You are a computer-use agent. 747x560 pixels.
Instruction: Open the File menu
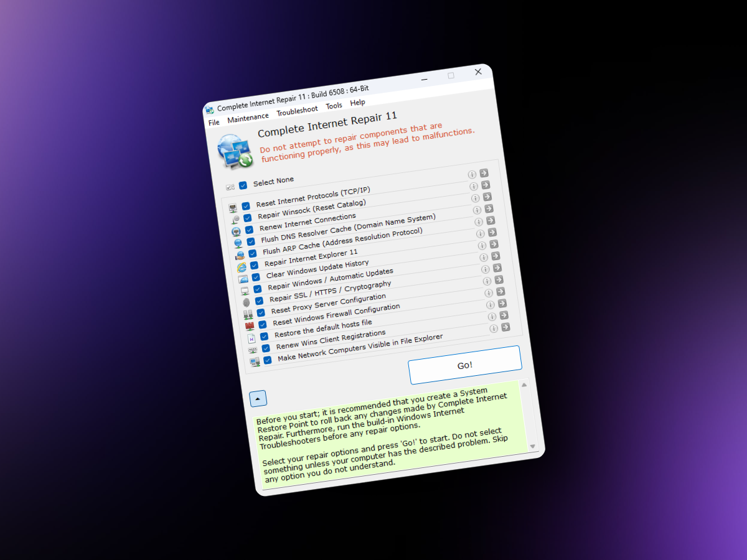click(x=214, y=123)
